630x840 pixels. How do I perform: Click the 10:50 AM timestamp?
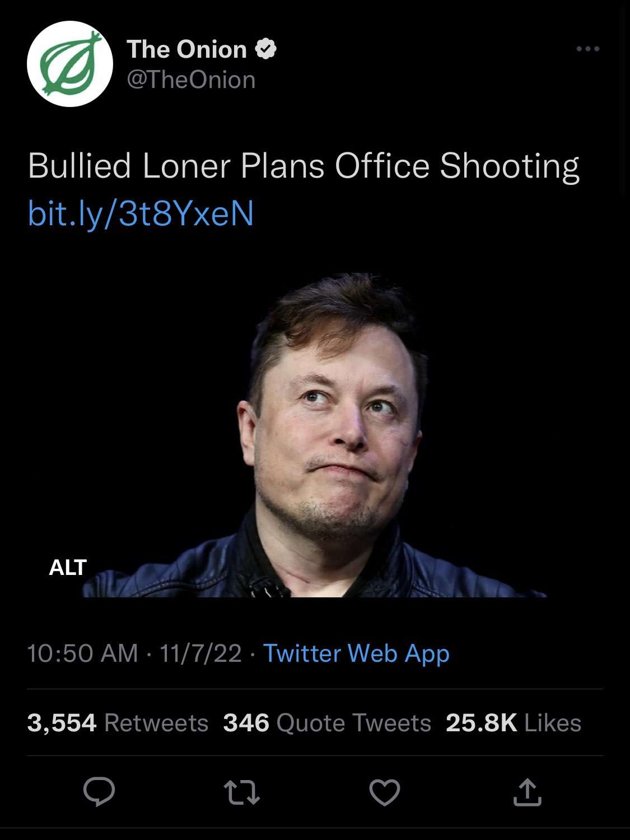tap(82, 653)
